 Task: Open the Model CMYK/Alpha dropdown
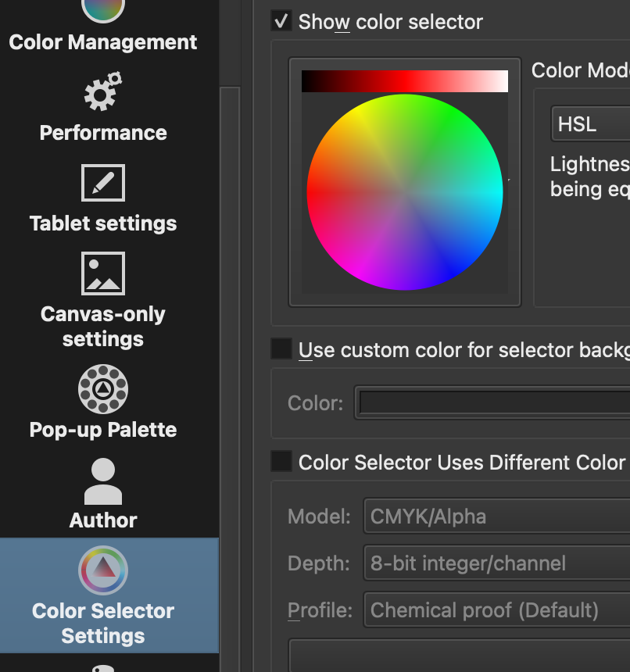(x=496, y=517)
